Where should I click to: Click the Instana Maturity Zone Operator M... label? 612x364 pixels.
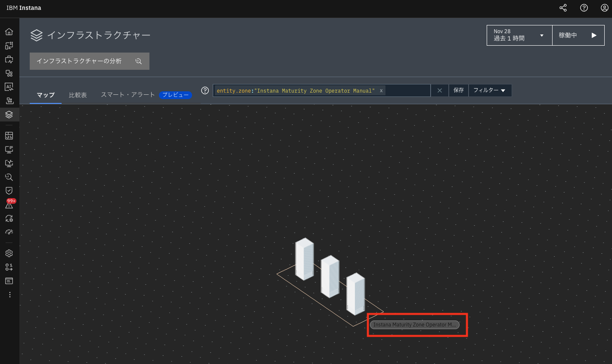click(415, 325)
